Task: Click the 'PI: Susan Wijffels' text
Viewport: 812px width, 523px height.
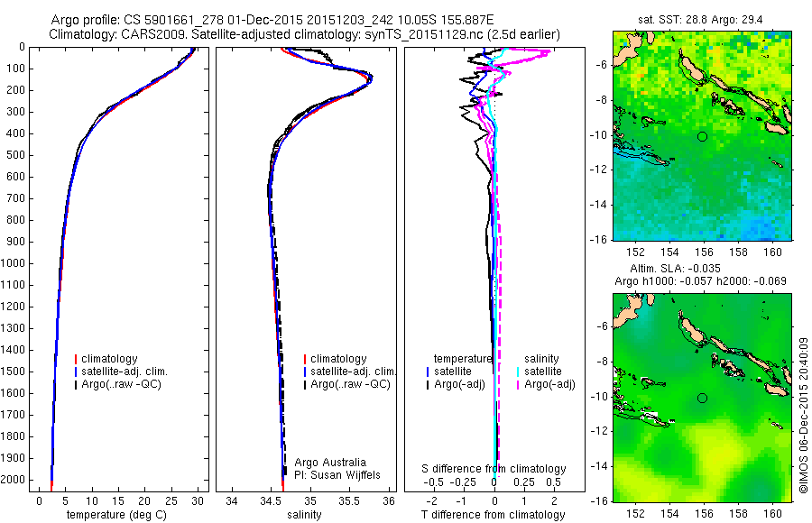Action: click(x=337, y=475)
